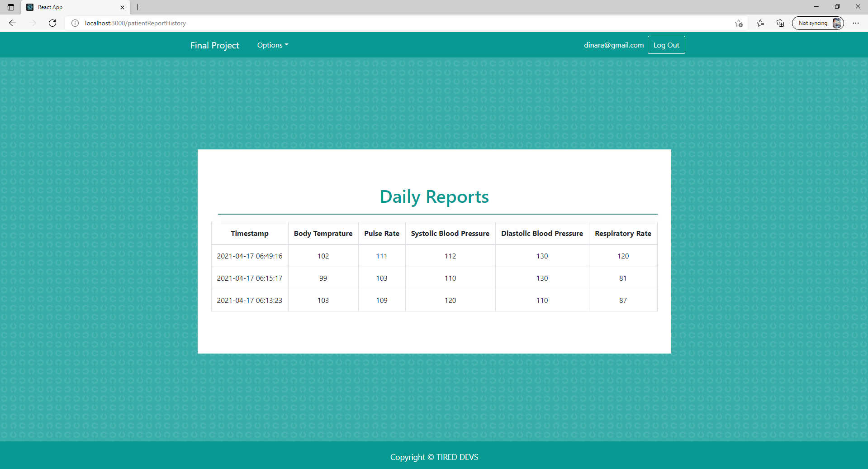Click the Not syncing profile button
The height and width of the screenshot is (469, 868).
click(818, 23)
